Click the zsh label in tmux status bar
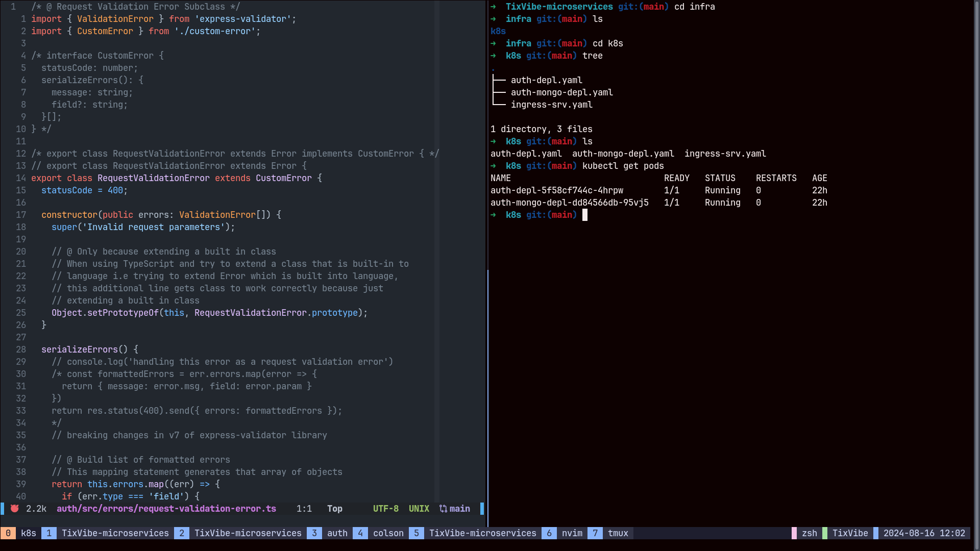Viewport: 980px width, 551px height. tap(810, 533)
